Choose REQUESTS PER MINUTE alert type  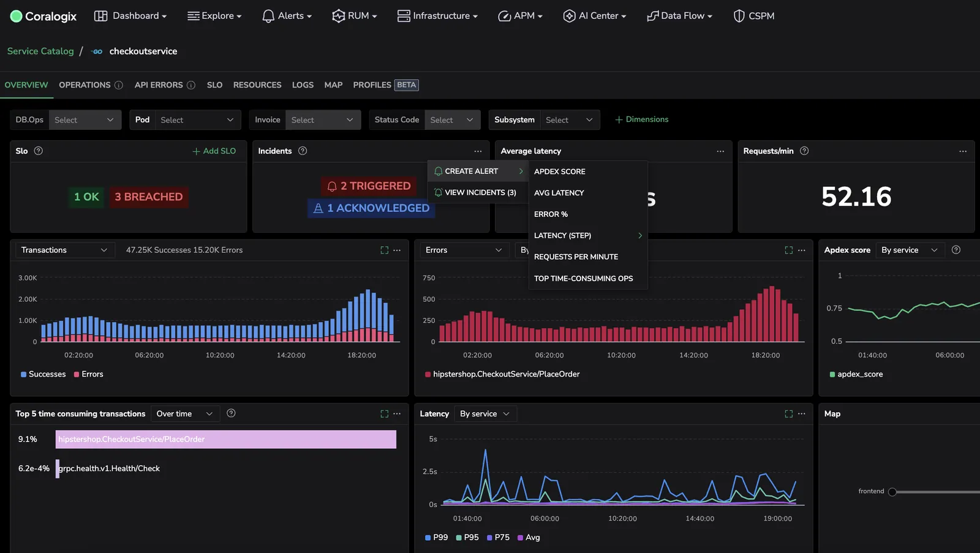pos(588,257)
